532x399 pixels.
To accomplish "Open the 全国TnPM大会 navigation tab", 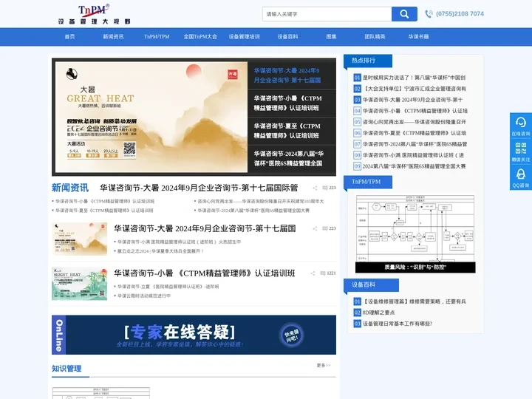I will click(x=200, y=37).
